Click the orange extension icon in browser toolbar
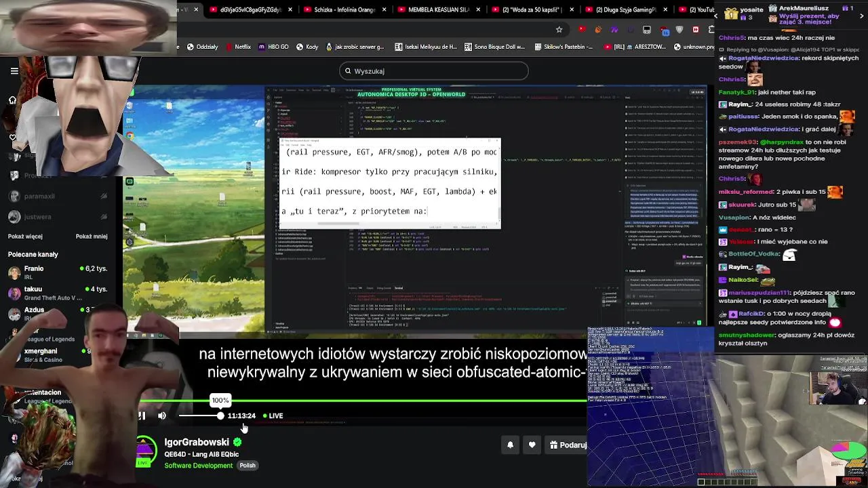Viewport: 868px width, 488px height. pos(598,30)
